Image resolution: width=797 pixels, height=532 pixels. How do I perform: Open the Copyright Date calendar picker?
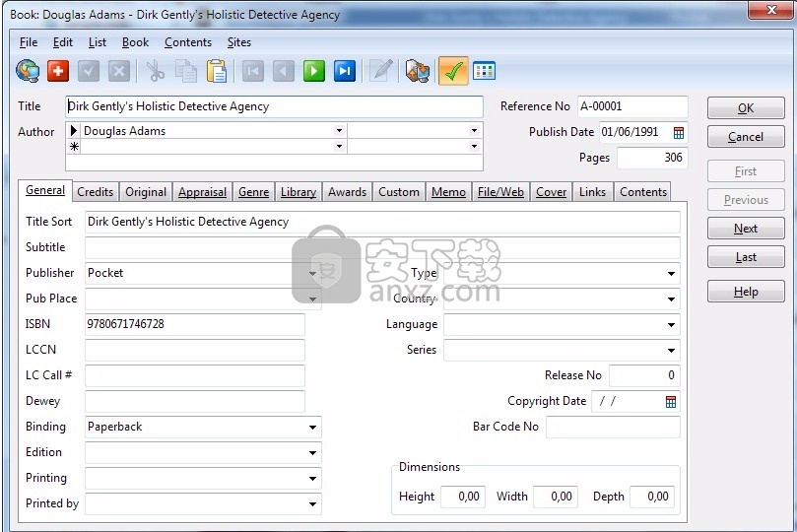[671, 401]
